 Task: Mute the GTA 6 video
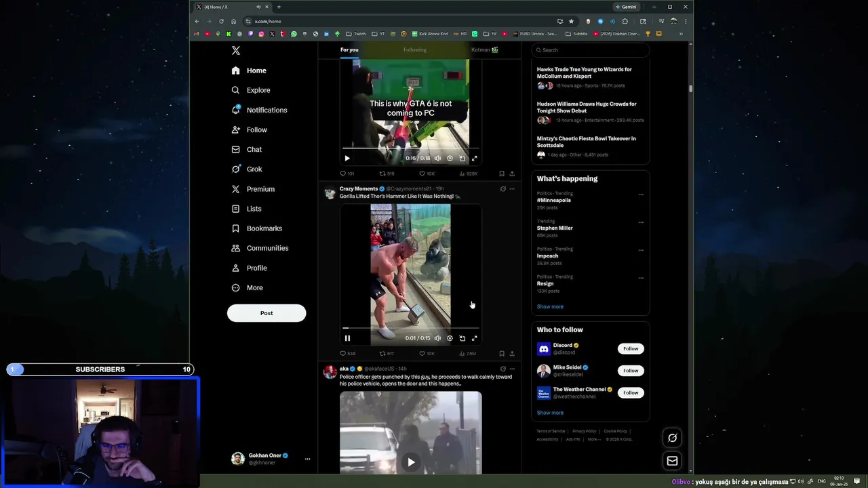437,159
